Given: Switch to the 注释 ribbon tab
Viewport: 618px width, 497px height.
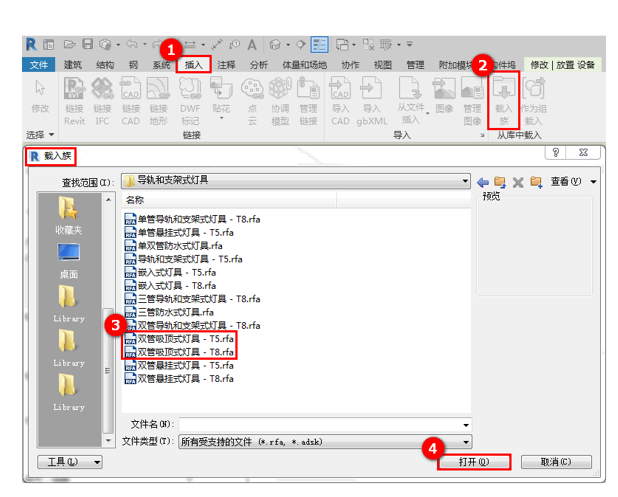Looking at the screenshot, I should point(226,65).
